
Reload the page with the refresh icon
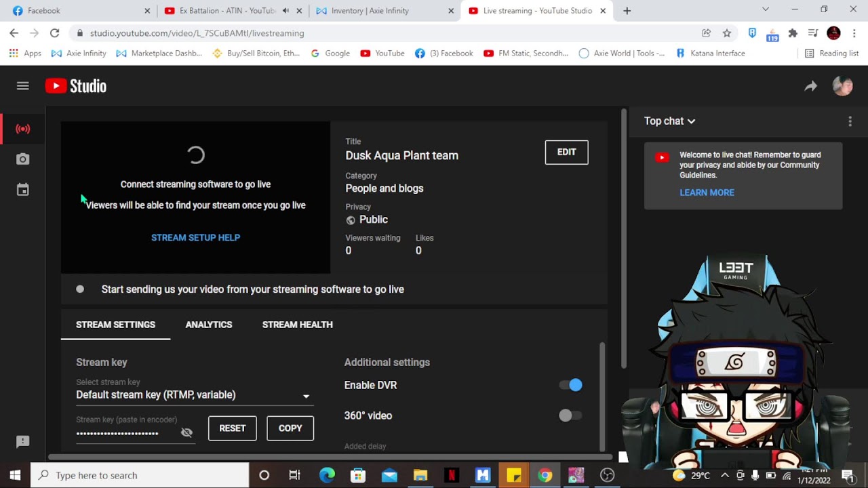click(54, 33)
